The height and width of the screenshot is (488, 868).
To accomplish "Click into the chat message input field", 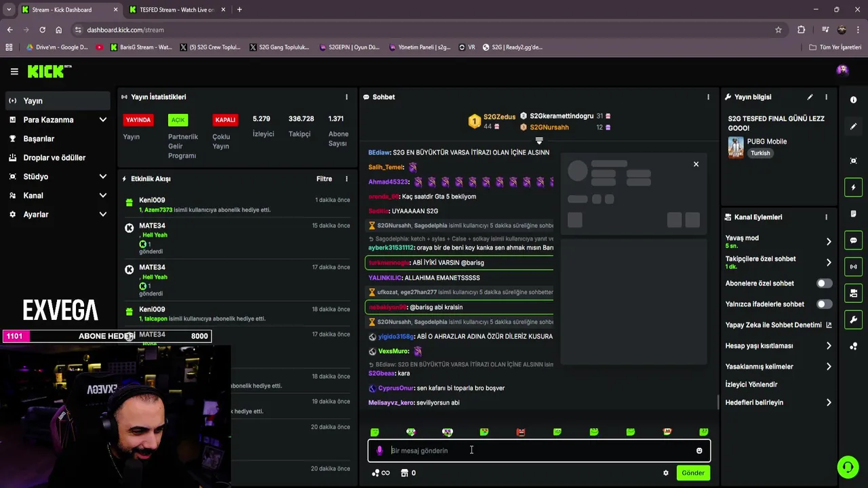I will (x=539, y=451).
